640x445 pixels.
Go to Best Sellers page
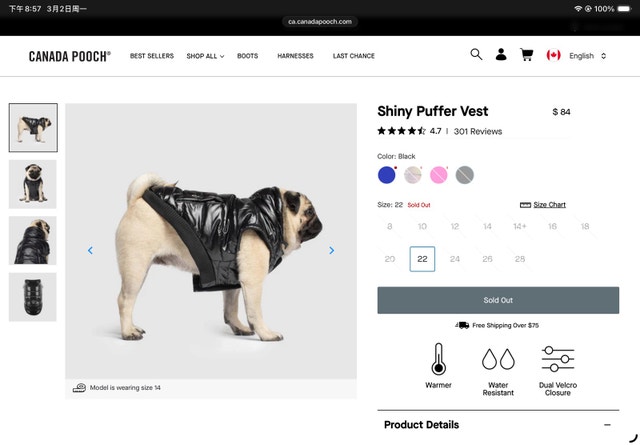[x=152, y=56]
